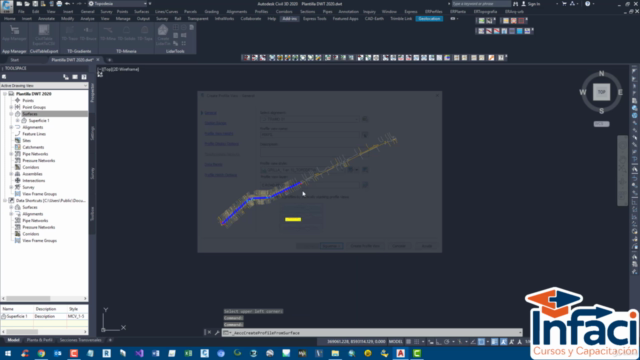Expand the Assemblies tree node

click(x=11, y=174)
